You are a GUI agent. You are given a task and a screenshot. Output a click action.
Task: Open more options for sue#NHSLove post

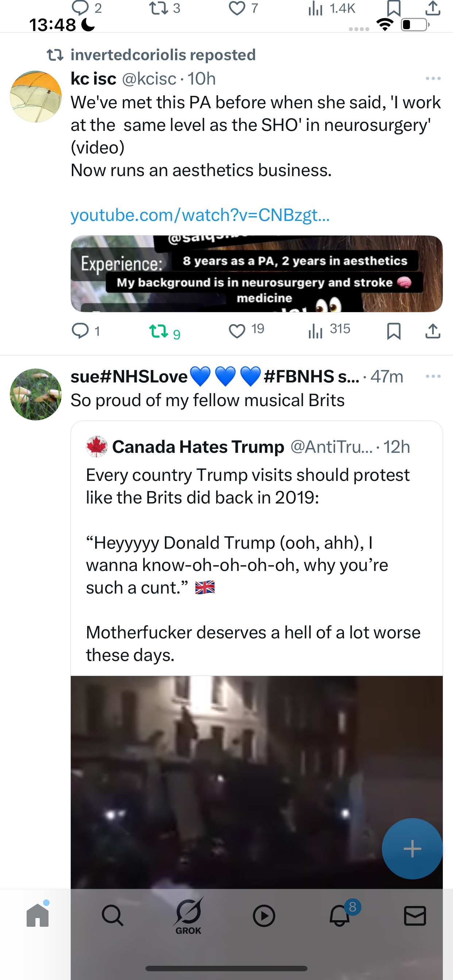tap(433, 376)
